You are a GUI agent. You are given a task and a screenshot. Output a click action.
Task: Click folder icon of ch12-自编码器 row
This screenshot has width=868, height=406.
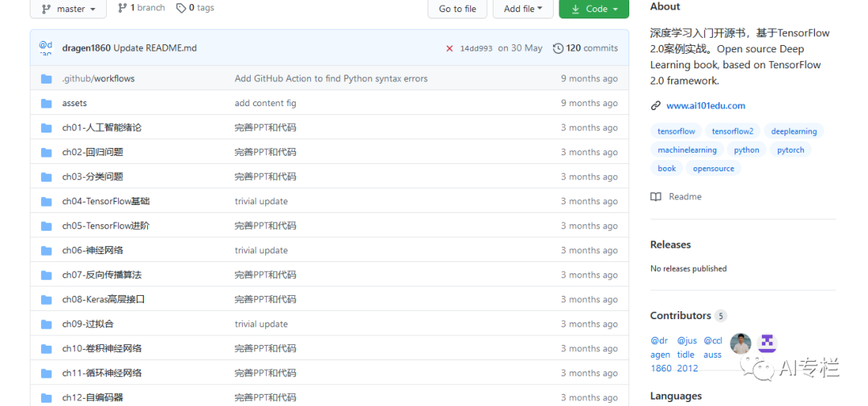point(47,398)
